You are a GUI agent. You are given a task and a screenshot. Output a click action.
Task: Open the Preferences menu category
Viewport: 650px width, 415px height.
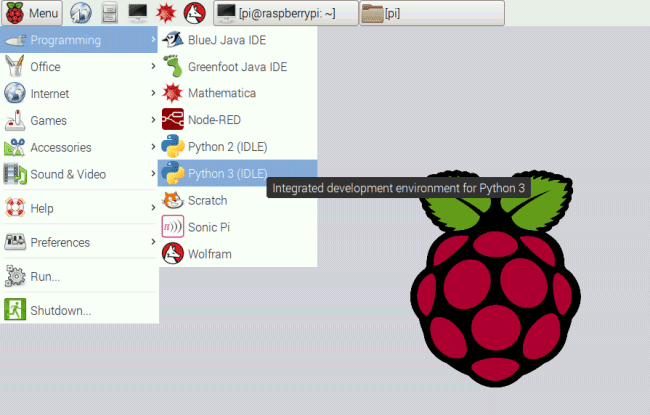point(79,242)
